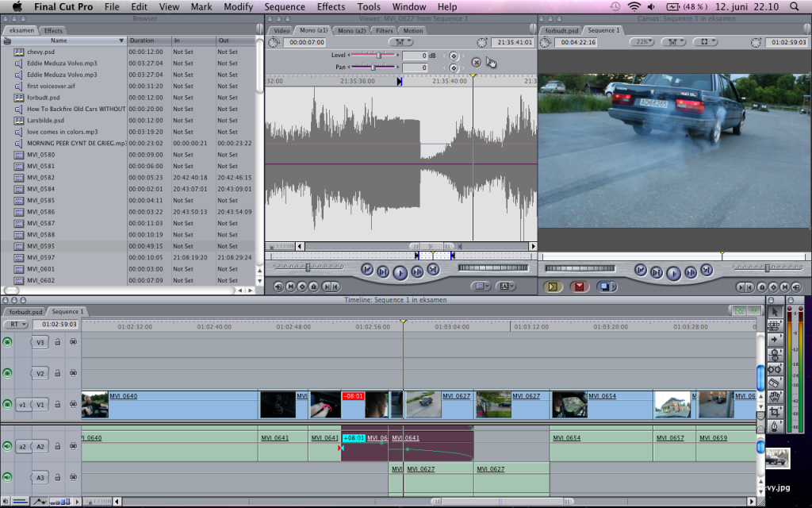
Task: Toggle A3 track audible control
Action: point(7,477)
